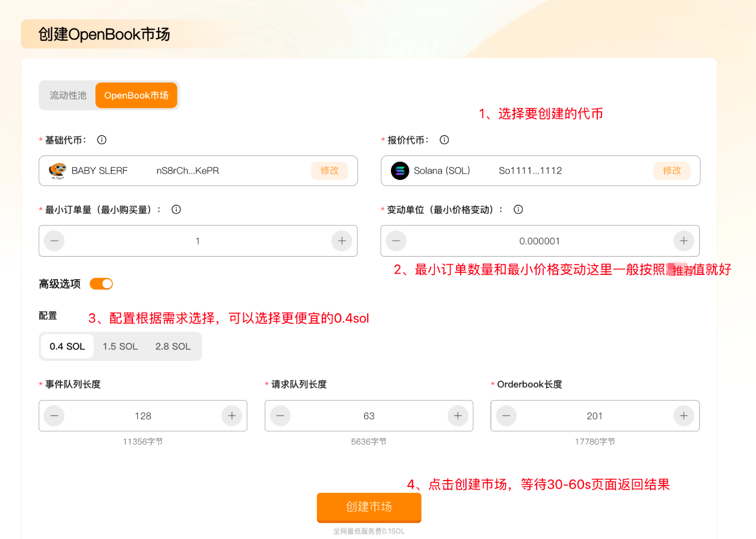Select the 2.8 SOL configuration
The width and height of the screenshot is (756, 539).
(173, 347)
